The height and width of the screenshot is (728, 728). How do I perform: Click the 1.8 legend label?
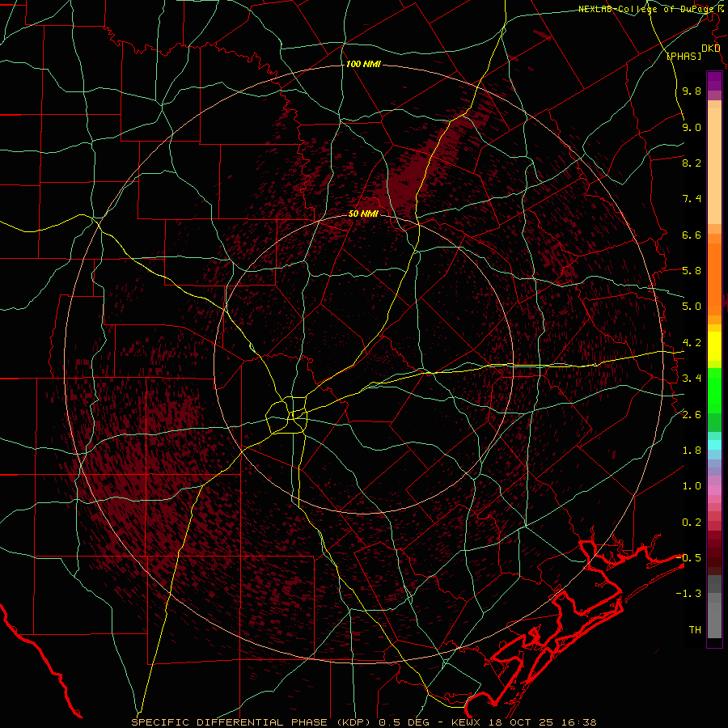pyautogui.click(x=692, y=451)
